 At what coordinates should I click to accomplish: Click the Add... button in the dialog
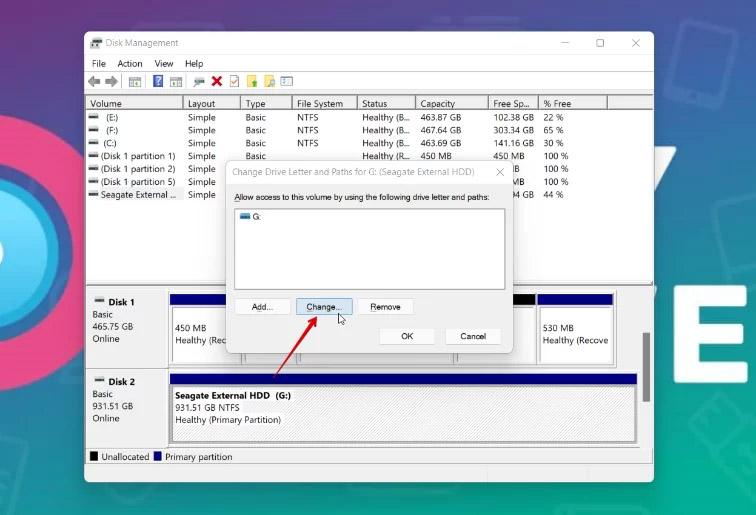tap(262, 307)
